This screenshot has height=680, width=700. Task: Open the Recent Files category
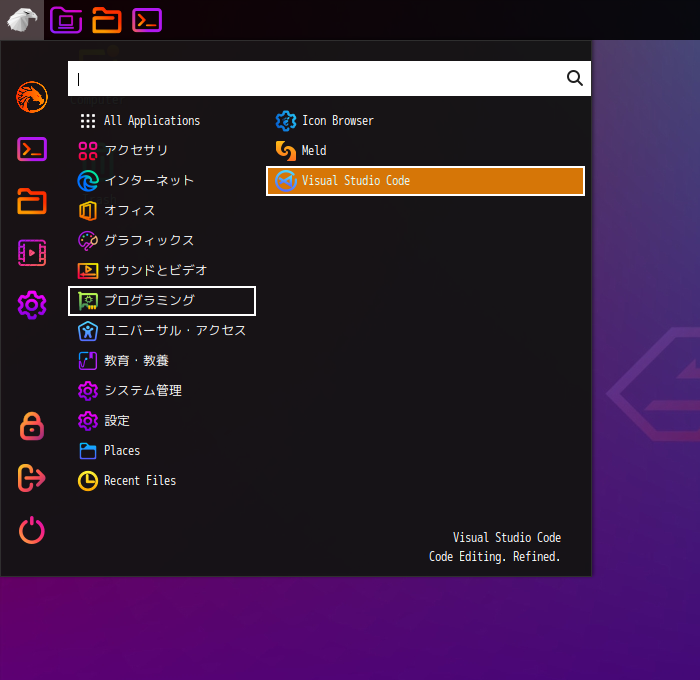click(162, 481)
